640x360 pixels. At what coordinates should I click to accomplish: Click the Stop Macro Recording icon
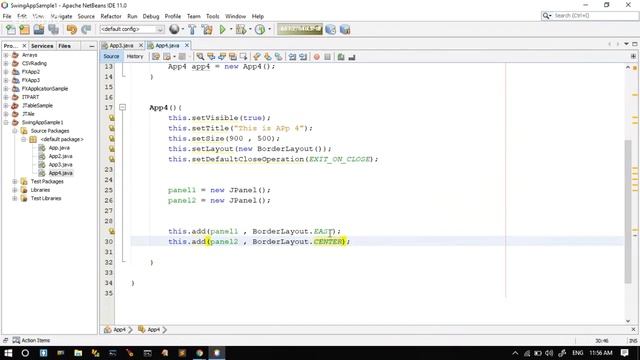pos(327,57)
